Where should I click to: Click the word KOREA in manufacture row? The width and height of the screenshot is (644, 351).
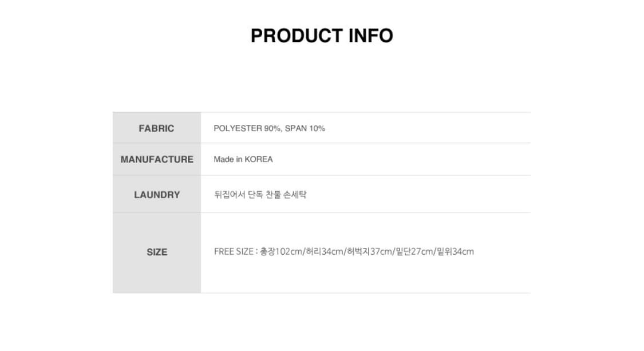pyautogui.click(x=259, y=159)
